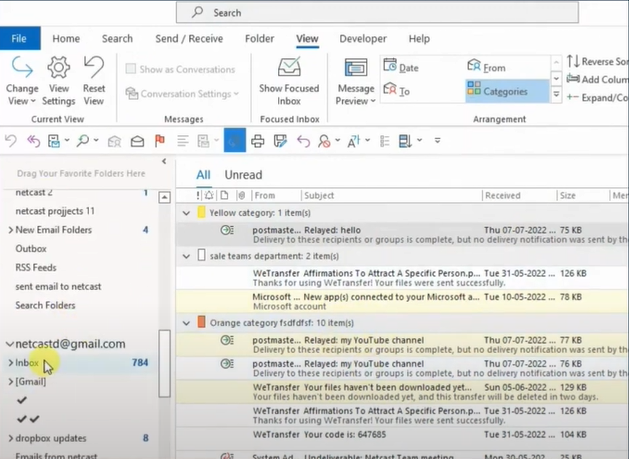The height and width of the screenshot is (459, 629).
Task: Arrange messages by From
Action: (x=487, y=67)
